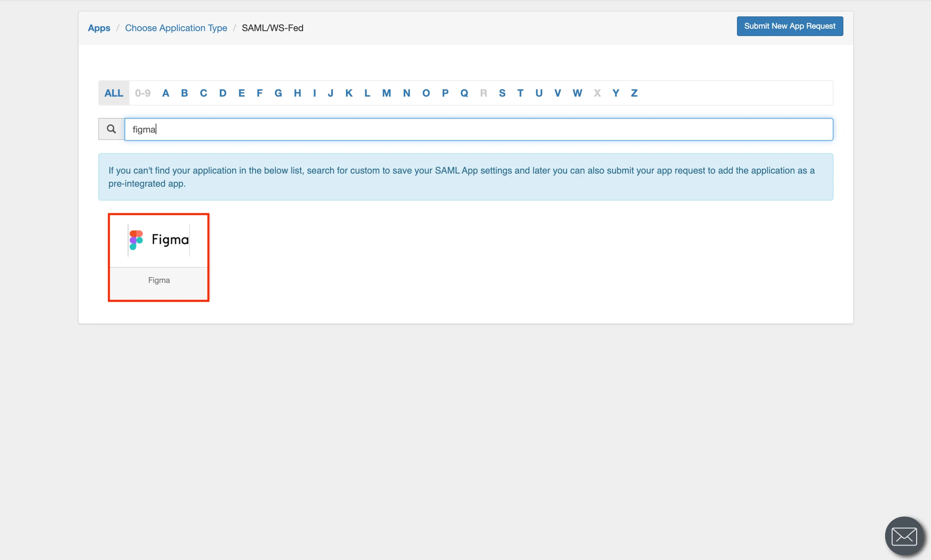Expand the letter W filter option
This screenshot has width=931, height=560.
point(577,93)
